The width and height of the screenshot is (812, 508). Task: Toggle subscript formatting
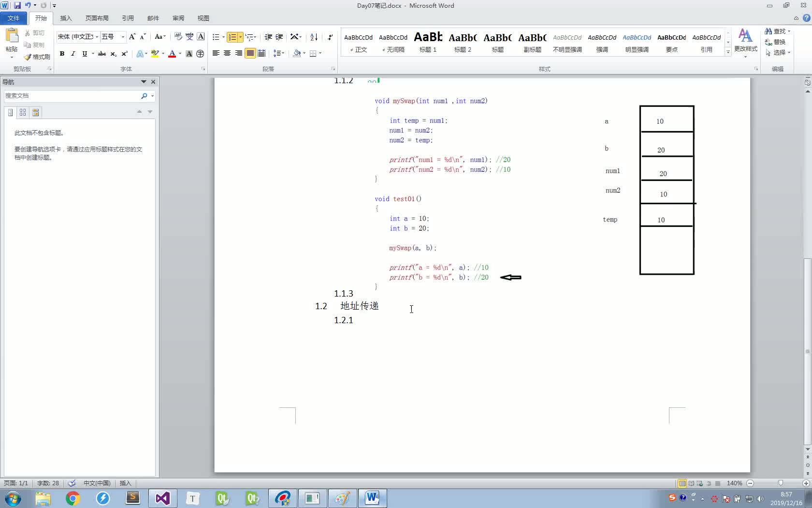(x=113, y=54)
